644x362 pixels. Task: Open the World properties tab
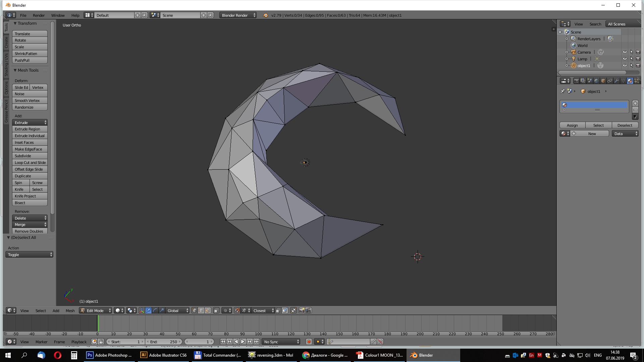596,81
